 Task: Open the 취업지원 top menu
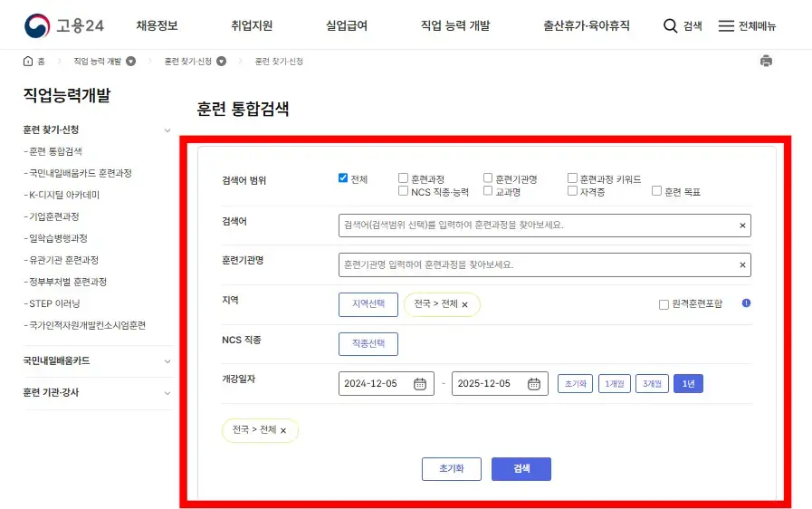tap(252, 25)
